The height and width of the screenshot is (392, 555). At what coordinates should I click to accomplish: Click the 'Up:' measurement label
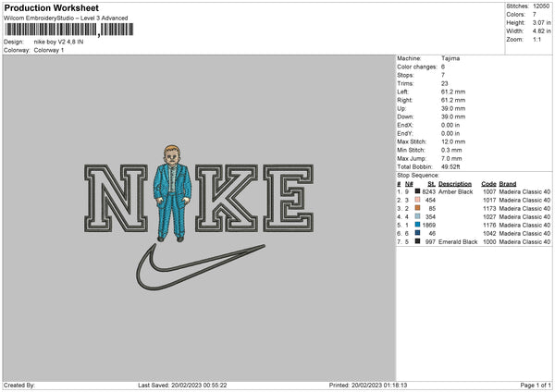pos(401,108)
